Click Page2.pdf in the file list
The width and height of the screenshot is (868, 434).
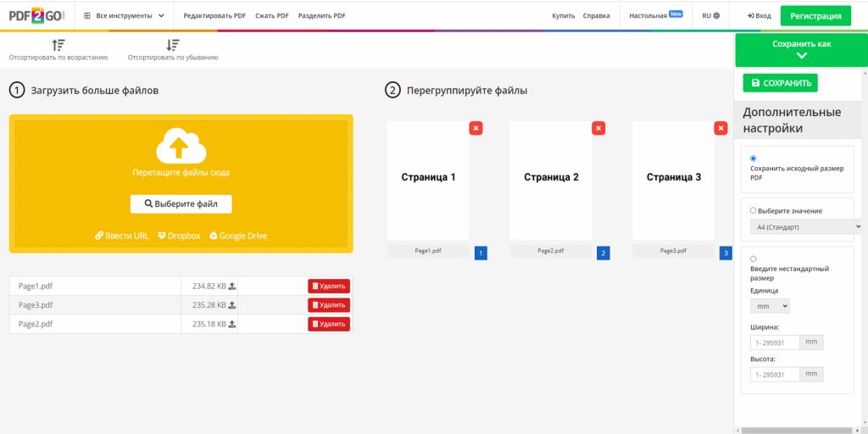(x=36, y=324)
